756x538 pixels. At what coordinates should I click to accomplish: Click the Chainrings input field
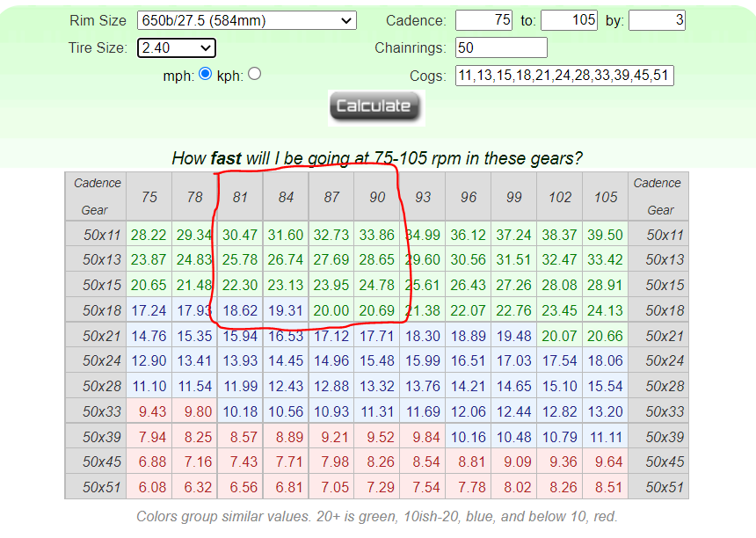pos(501,47)
